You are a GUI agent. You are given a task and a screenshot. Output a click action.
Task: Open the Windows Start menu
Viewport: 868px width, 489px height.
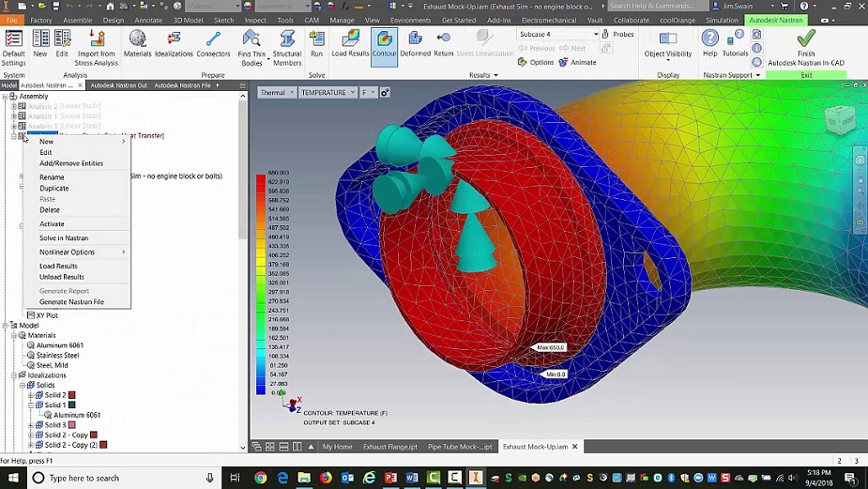[13, 478]
